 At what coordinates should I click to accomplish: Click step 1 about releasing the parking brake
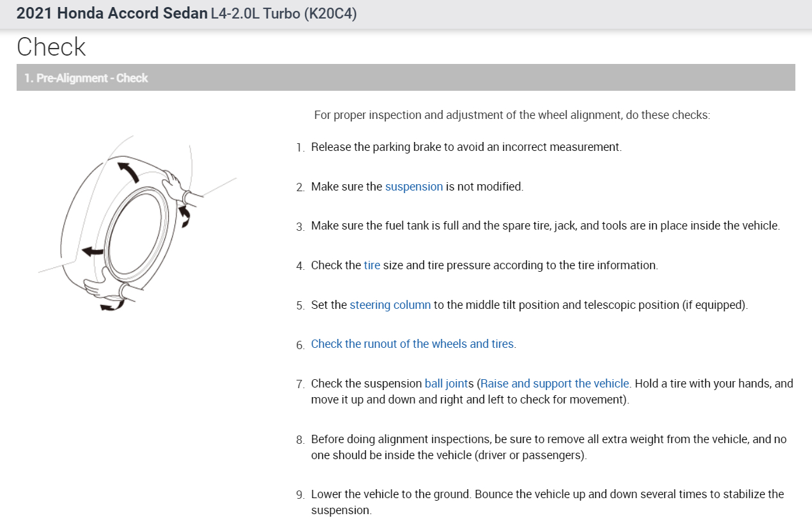click(x=465, y=147)
